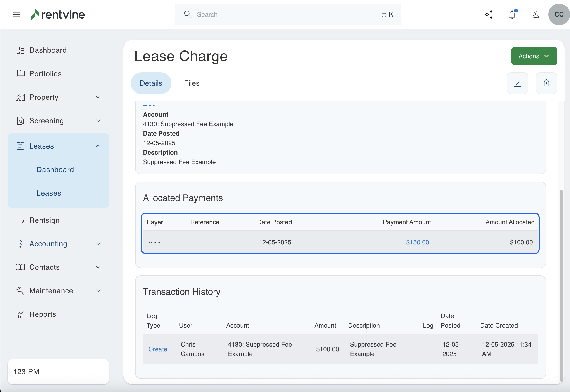Viewport: 570px width, 392px height.
Task: Click the AI sparkle icon in header
Action: click(489, 14)
